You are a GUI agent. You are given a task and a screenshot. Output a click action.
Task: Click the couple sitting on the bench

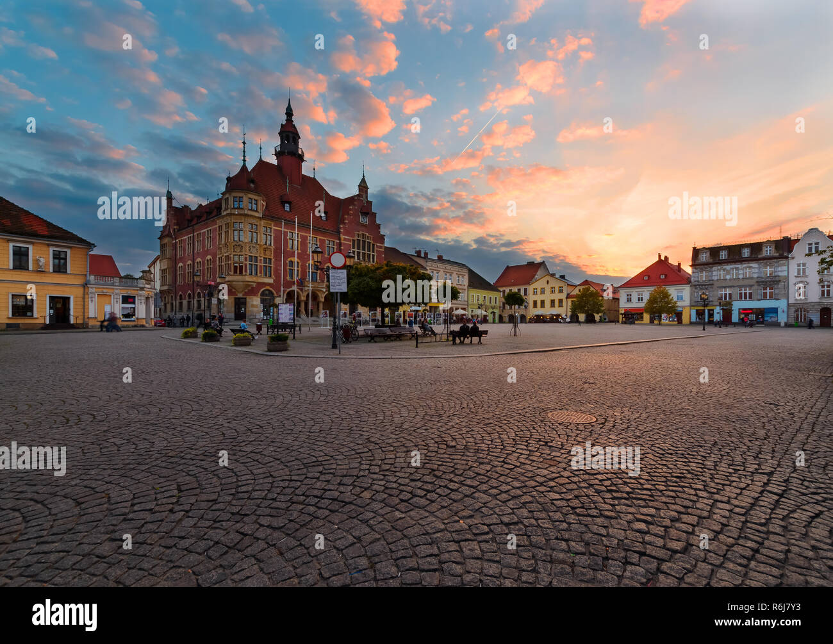pos(468,333)
